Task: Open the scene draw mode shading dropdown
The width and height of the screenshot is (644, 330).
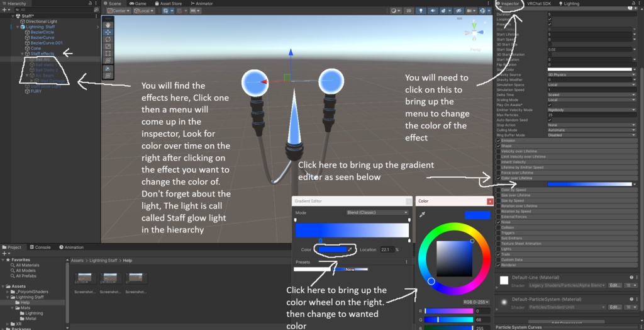Action: coord(396,11)
